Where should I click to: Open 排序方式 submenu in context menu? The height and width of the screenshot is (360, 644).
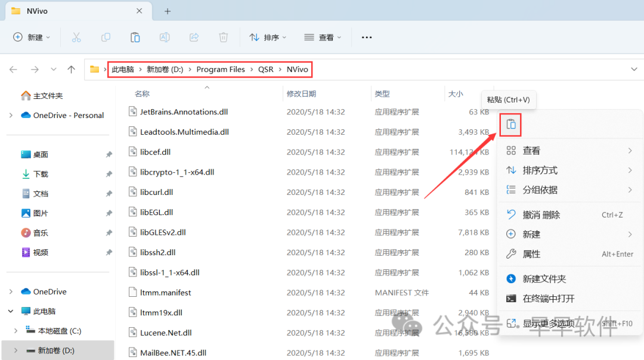[x=540, y=170]
